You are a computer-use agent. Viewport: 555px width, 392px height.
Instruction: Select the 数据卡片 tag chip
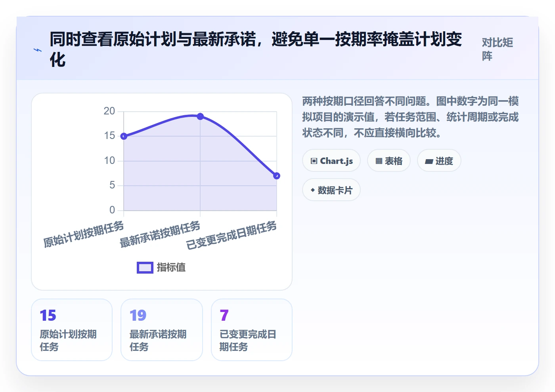pyautogui.click(x=331, y=190)
